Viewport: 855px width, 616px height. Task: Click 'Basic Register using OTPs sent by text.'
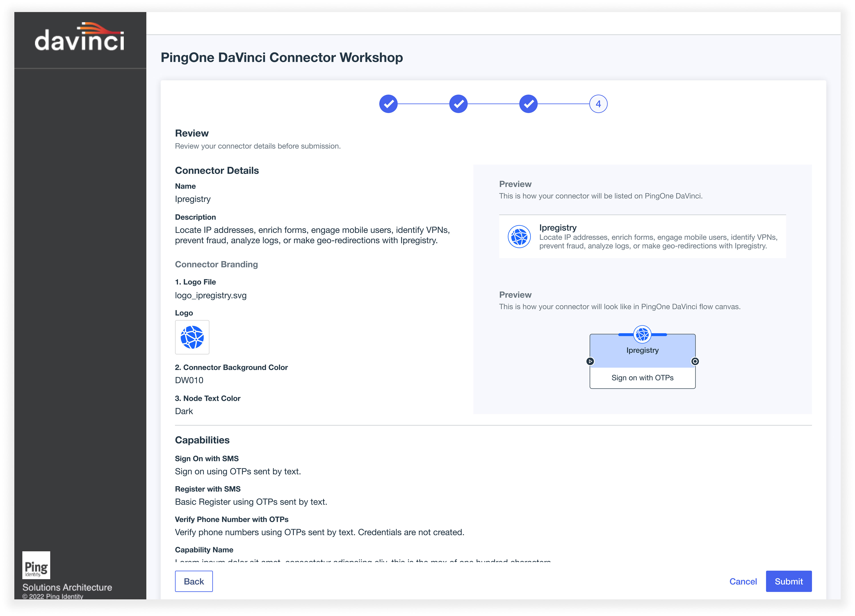(251, 502)
